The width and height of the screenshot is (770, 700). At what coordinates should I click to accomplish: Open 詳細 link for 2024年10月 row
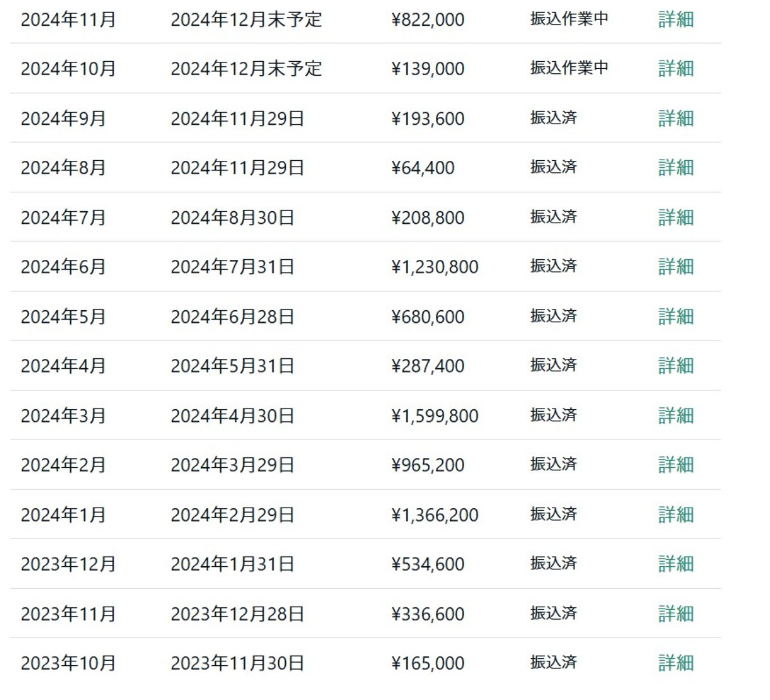point(676,68)
